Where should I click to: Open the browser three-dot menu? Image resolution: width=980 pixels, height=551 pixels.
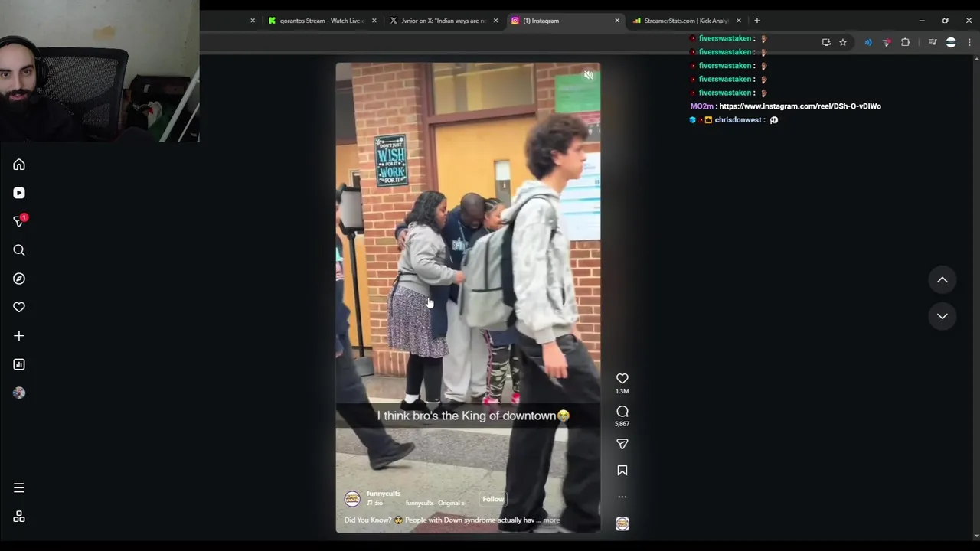coord(969,43)
